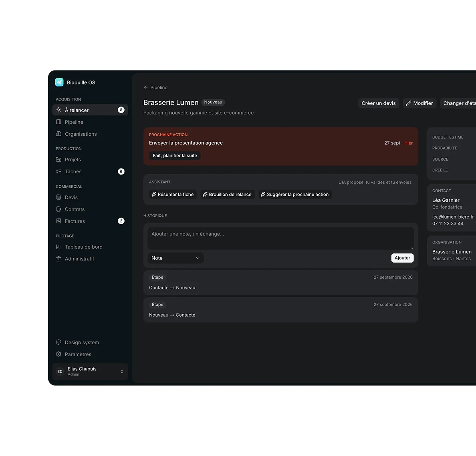
Task: Click the pencil icon on Modifier
Action: [408, 103]
